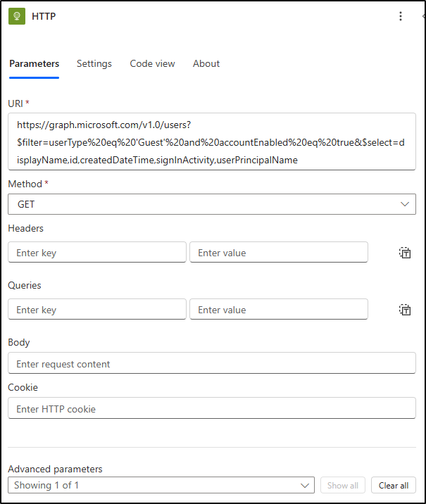This screenshot has width=426, height=504.
Task: Expand the Method GET dropdown
Action: (x=212, y=204)
